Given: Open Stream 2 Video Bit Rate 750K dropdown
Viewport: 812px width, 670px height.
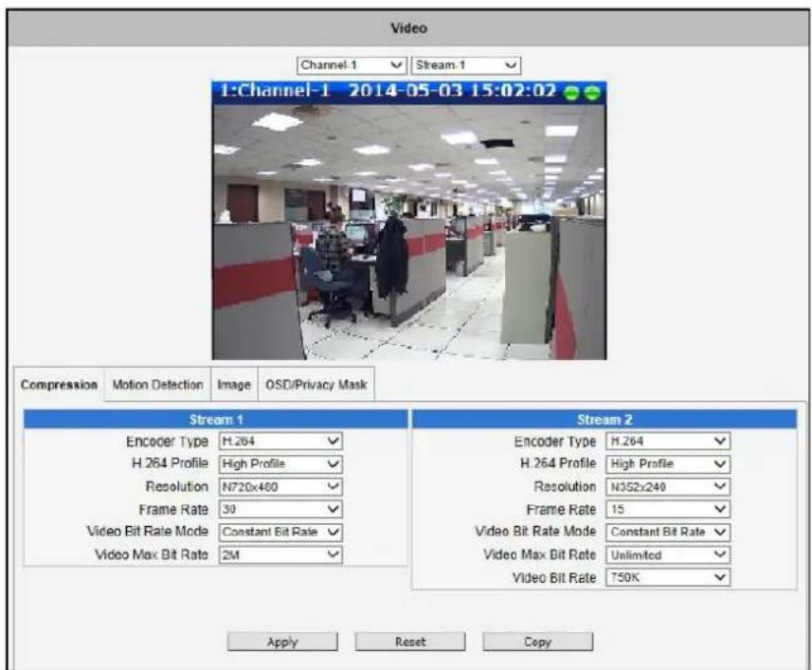Looking at the screenshot, I should 668,578.
